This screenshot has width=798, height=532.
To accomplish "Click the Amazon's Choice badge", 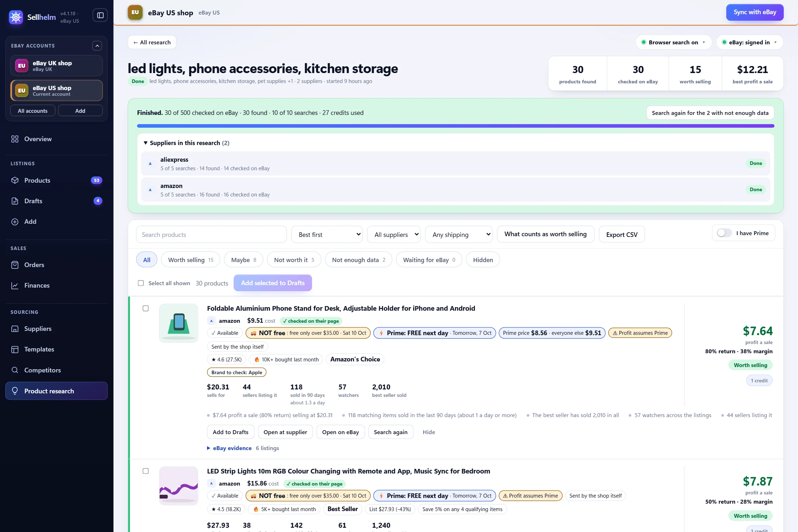I will (355, 359).
